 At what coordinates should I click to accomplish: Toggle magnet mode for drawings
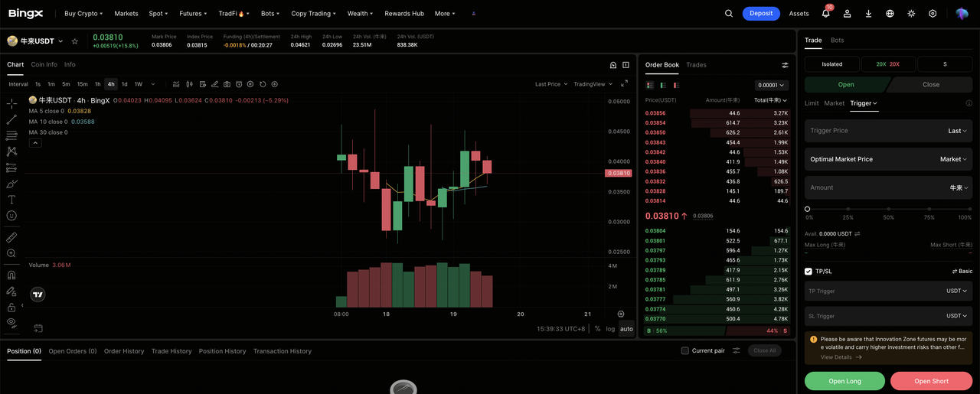coord(11,275)
